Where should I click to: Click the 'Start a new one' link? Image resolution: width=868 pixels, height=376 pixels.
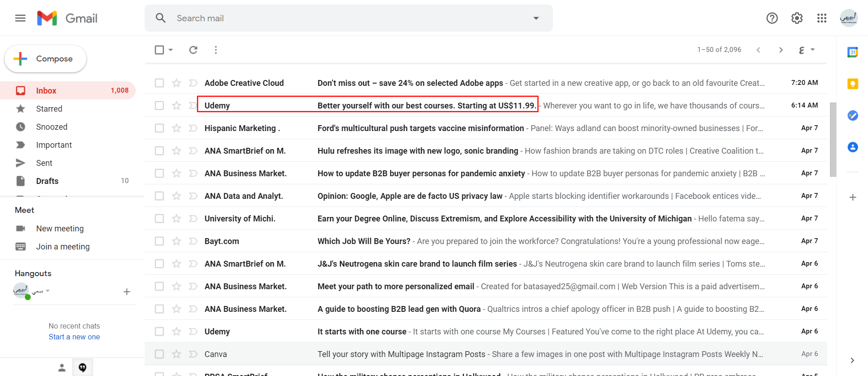pos(74,337)
